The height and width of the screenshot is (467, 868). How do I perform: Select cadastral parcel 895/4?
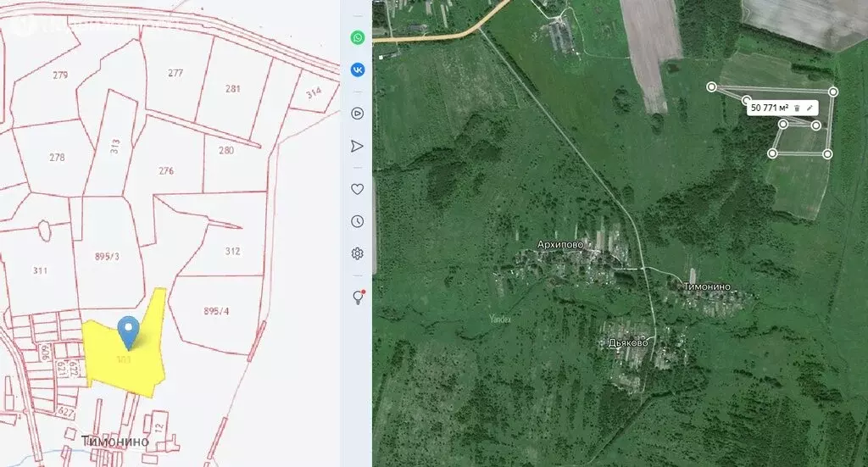215,311
